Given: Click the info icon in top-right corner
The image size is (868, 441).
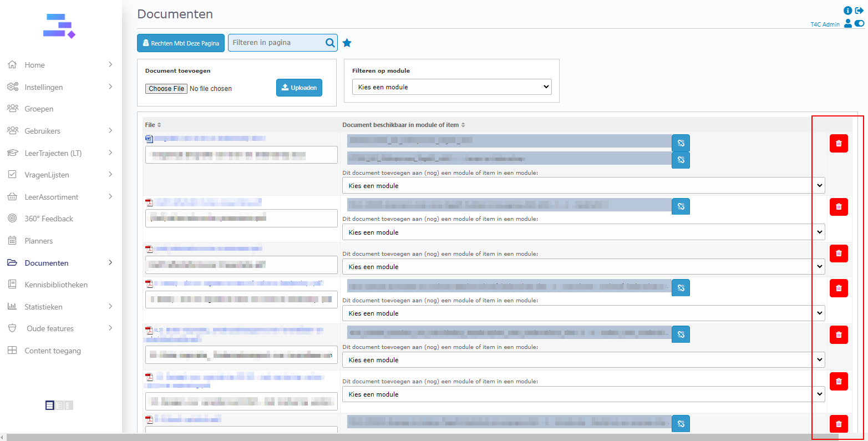Looking at the screenshot, I should pos(847,11).
